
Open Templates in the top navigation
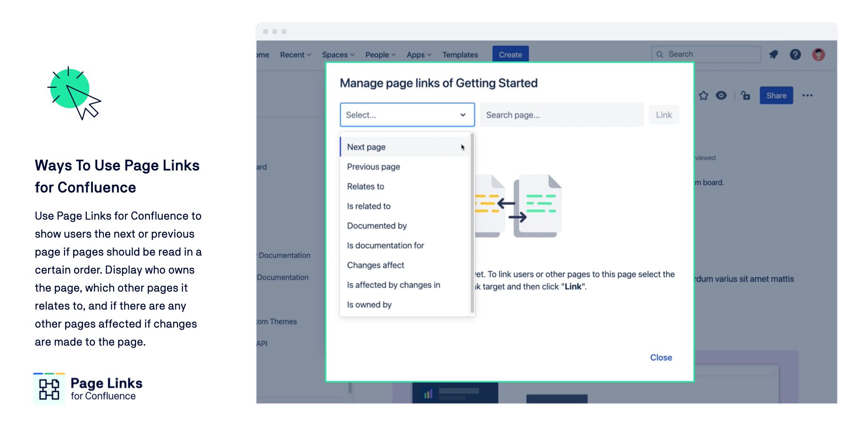[x=460, y=55]
